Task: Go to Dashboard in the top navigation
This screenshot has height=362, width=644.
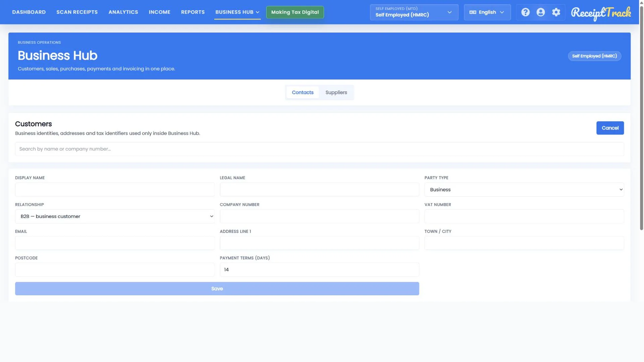Action: pos(29,12)
